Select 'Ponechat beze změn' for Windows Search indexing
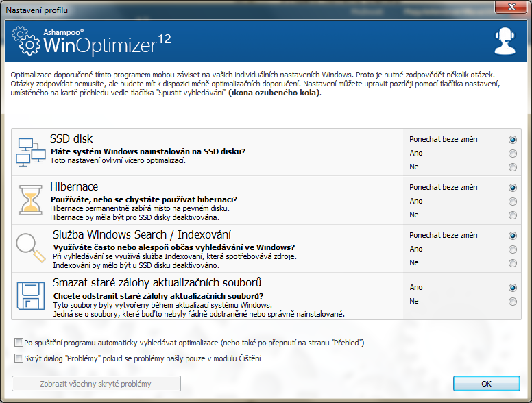 [512, 235]
